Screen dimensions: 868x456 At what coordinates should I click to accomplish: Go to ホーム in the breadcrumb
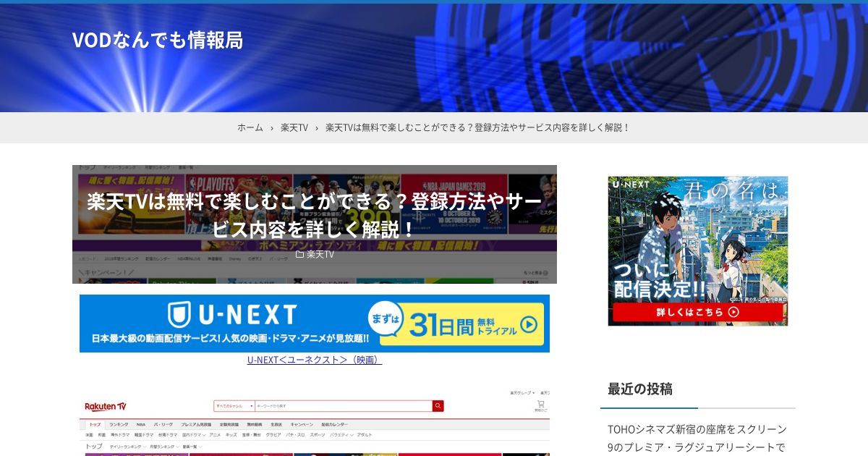tap(250, 127)
